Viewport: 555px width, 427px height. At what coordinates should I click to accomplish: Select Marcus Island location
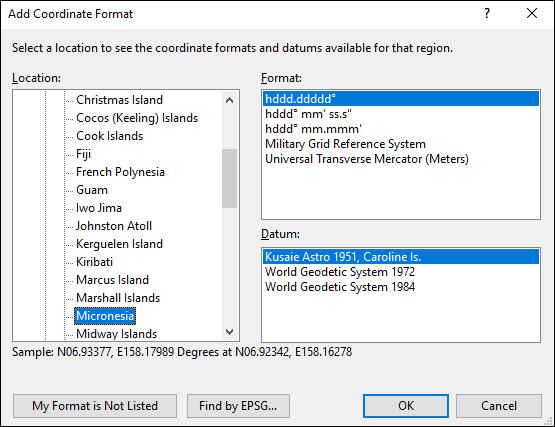(112, 280)
